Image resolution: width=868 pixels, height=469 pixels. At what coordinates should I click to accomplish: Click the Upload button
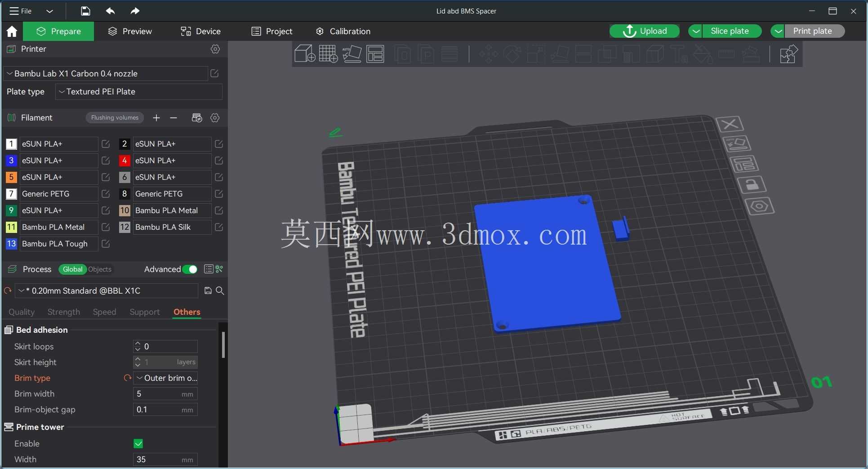coord(645,31)
